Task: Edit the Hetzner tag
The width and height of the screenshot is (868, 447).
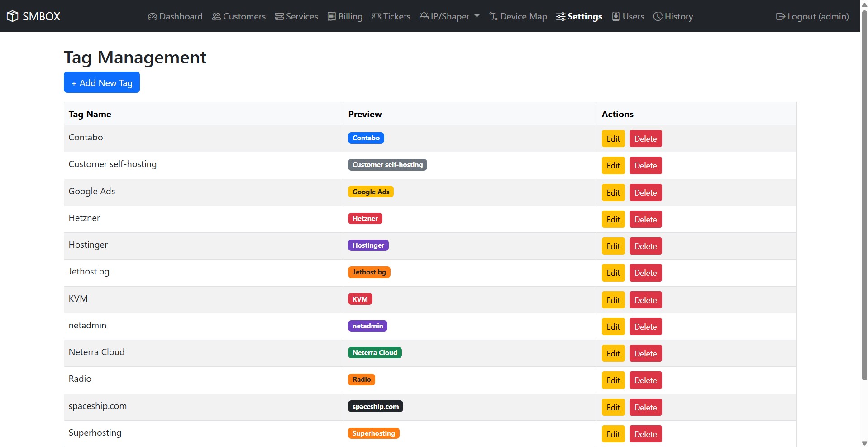Action: point(613,219)
